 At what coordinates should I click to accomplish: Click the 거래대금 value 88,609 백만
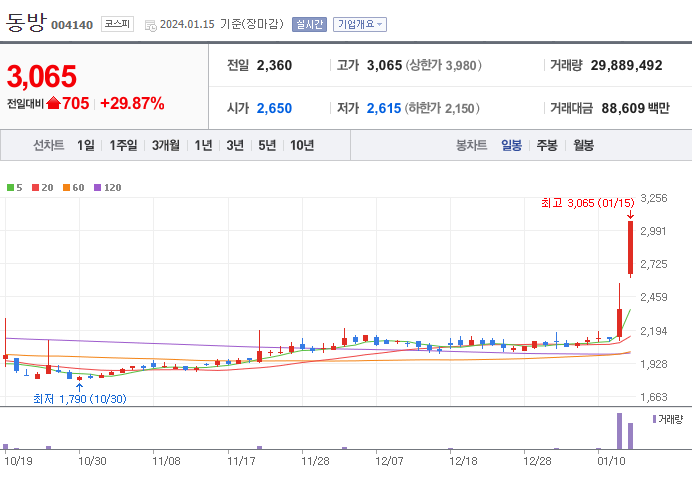click(x=636, y=108)
